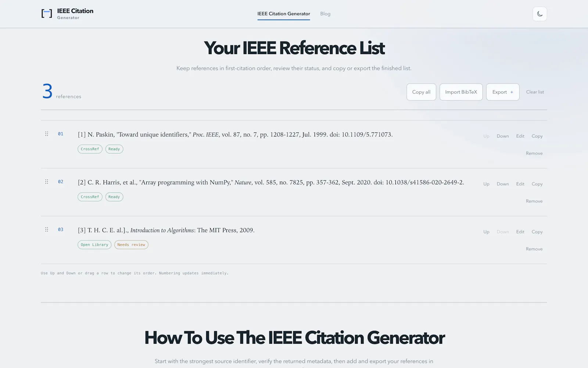The height and width of the screenshot is (368, 588).
Task: Move the Paskin reference Down
Action: click(503, 136)
